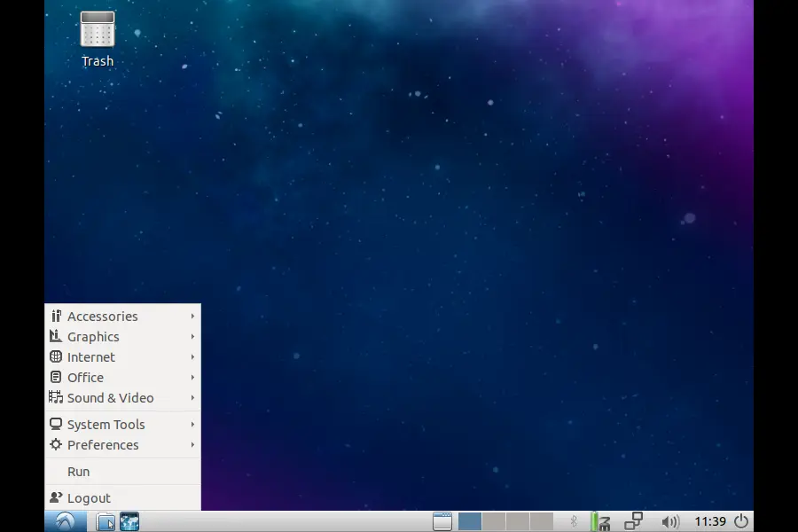Screen dimensions: 798x532
Task: Open the Bluetooth tray icon
Action: pos(574,521)
